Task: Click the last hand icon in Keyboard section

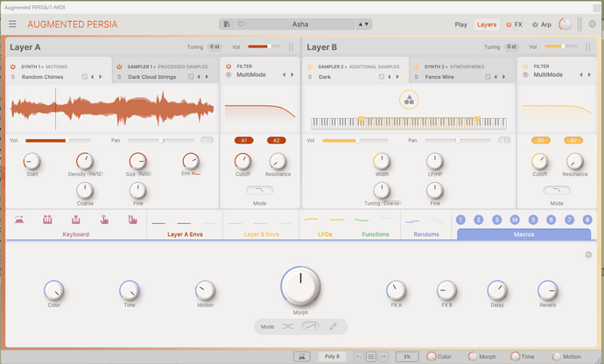Action: 132,220
